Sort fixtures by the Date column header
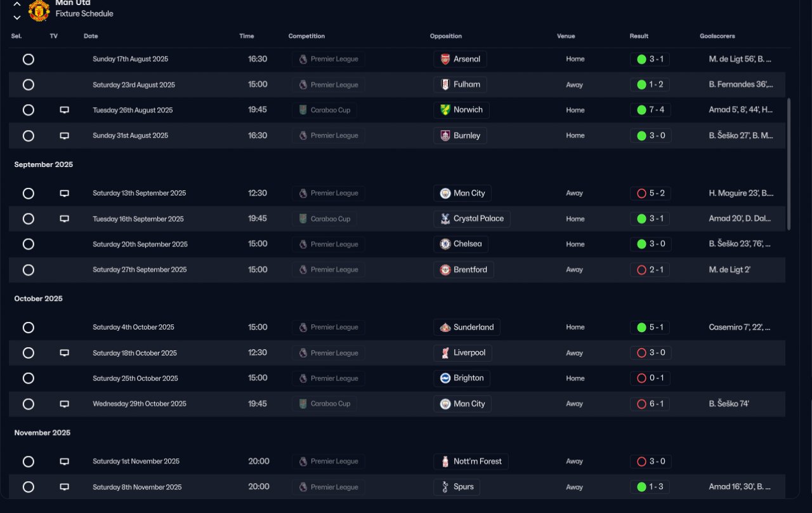The width and height of the screenshot is (812, 513). (91, 36)
